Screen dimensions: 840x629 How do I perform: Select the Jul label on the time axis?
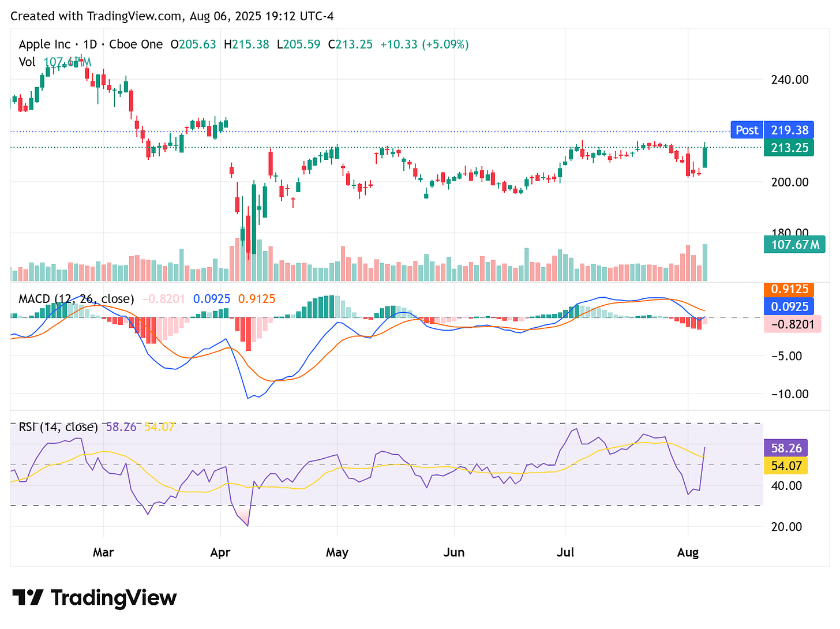[x=565, y=552]
